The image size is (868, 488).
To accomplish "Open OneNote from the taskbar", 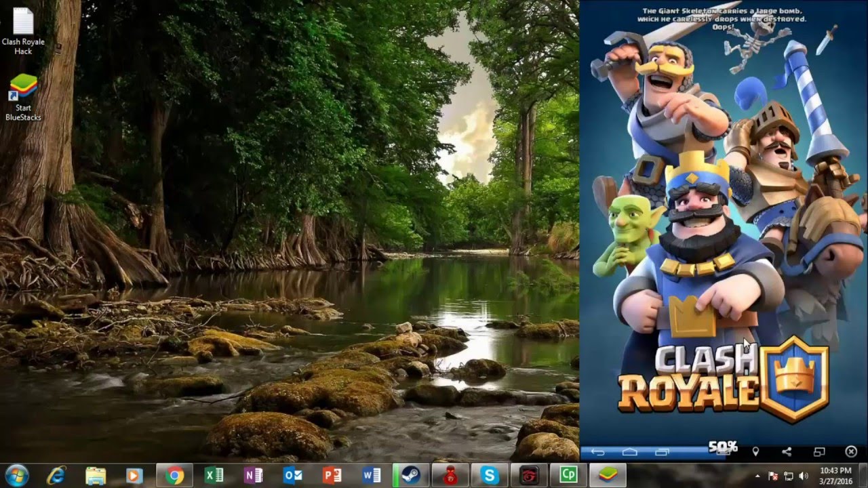I will coord(253,476).
